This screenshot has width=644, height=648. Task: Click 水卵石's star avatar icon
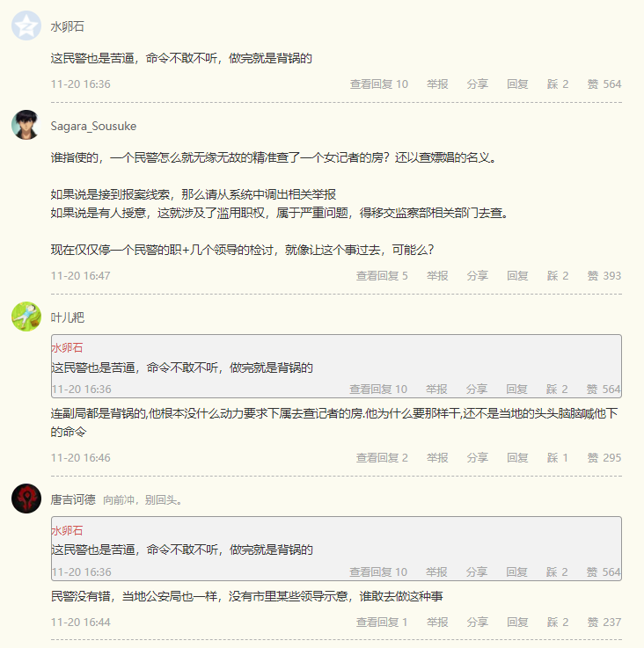point(26,26)
